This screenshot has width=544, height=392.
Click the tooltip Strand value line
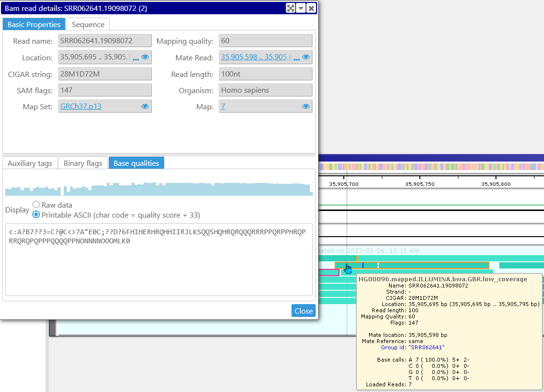399,292
